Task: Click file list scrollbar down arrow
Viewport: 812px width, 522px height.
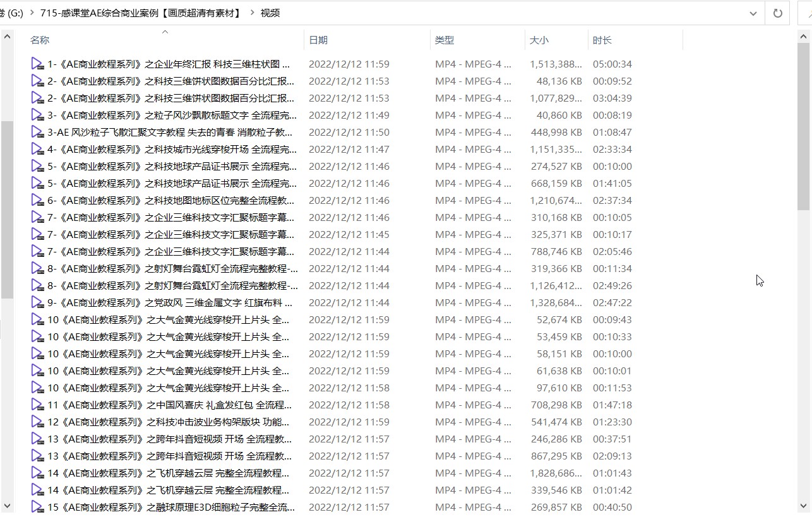Action: pyautogui.click(x=804, y=506)
